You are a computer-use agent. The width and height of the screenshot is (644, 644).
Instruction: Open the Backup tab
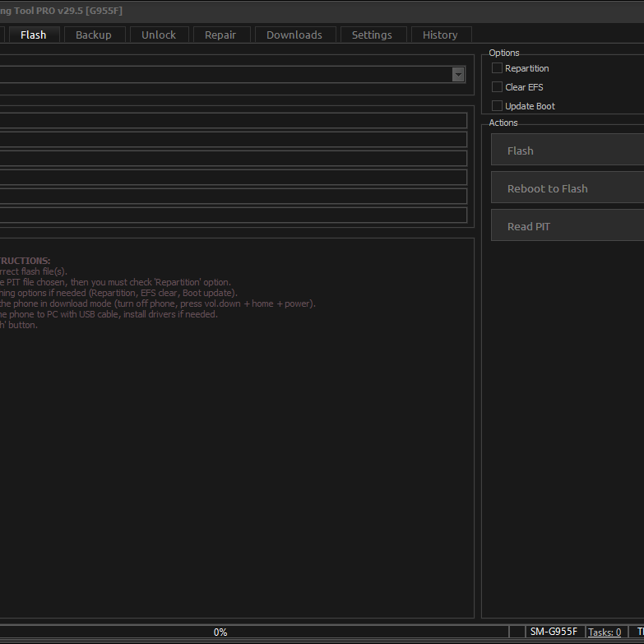tap(93, 35)
